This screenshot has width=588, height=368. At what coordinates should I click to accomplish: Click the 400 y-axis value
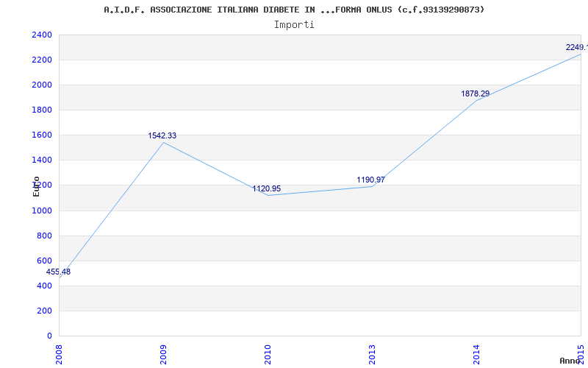pyautogui.click(x=44, y=286)
